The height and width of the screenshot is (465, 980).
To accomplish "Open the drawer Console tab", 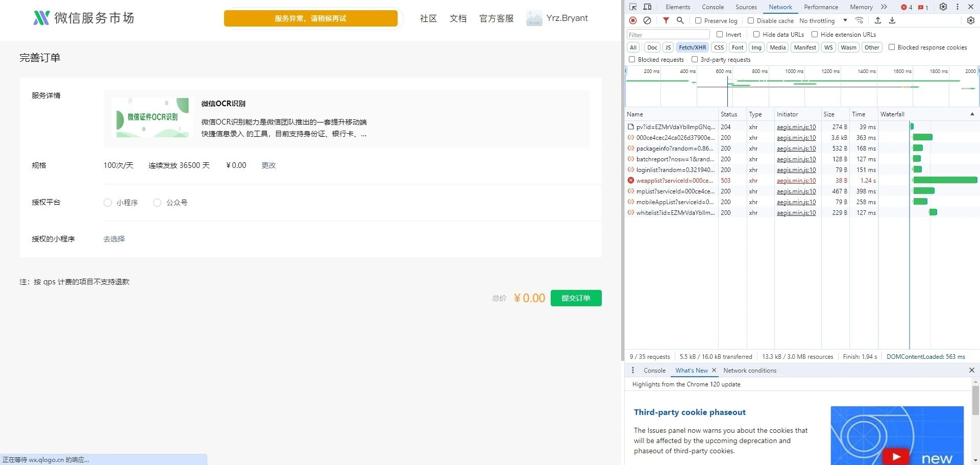I will (654, 370).
